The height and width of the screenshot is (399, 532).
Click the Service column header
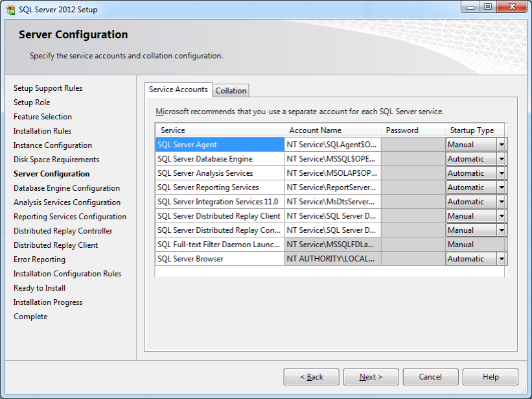220,130
